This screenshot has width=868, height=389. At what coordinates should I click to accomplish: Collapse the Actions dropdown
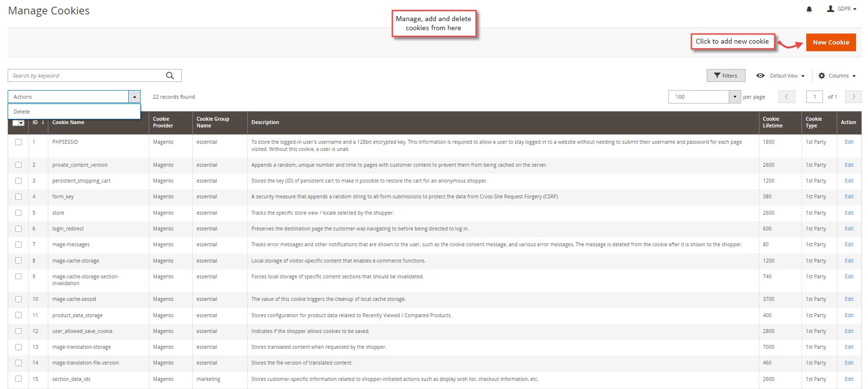coord(134,97)
